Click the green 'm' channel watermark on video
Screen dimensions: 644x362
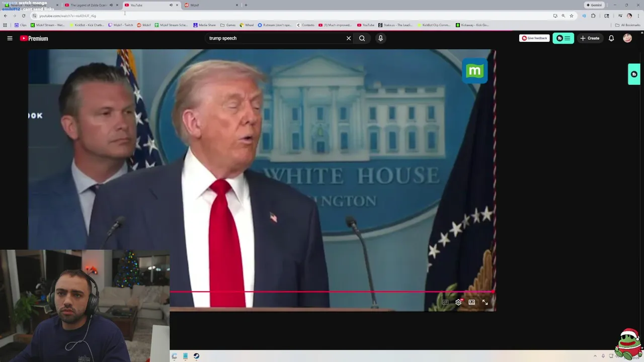click(x=474, y=71)
